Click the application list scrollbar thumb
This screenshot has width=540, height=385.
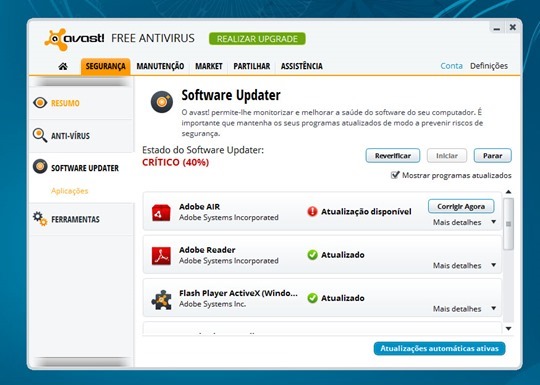(x=508, y=224)
